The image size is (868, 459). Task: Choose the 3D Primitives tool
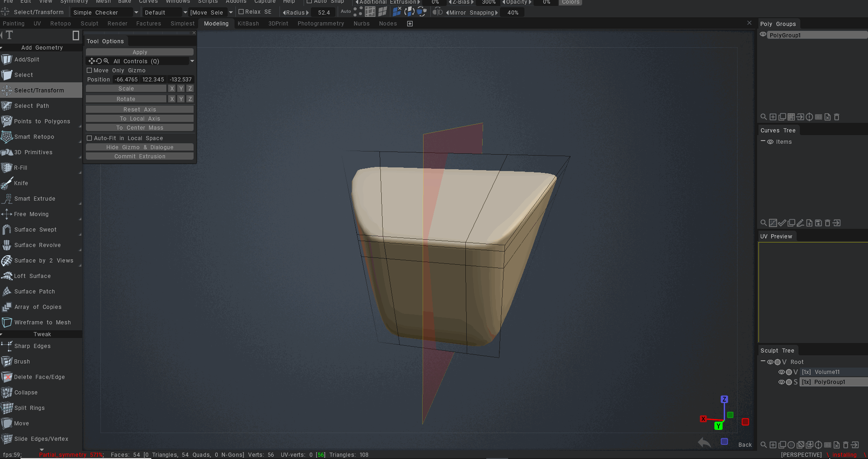33,152
